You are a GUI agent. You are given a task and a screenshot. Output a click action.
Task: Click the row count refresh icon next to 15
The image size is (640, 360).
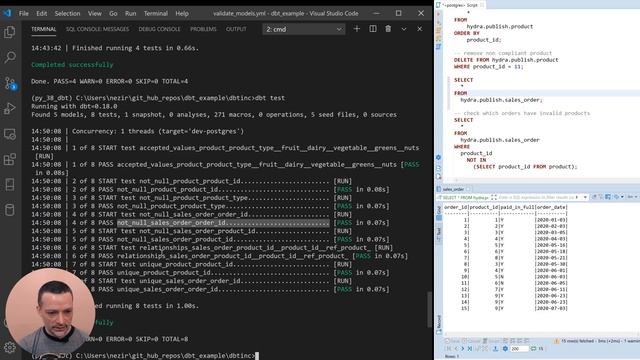tap(533, 349)
